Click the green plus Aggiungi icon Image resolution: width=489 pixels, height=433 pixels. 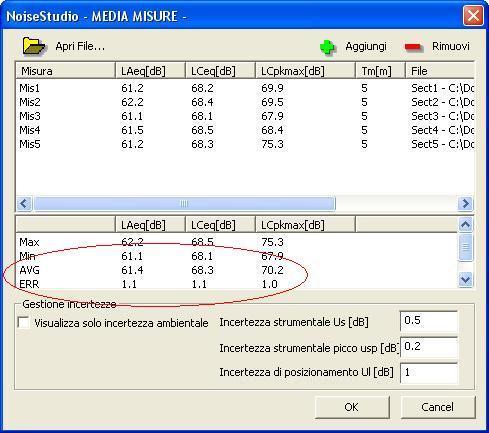[327, 47]
